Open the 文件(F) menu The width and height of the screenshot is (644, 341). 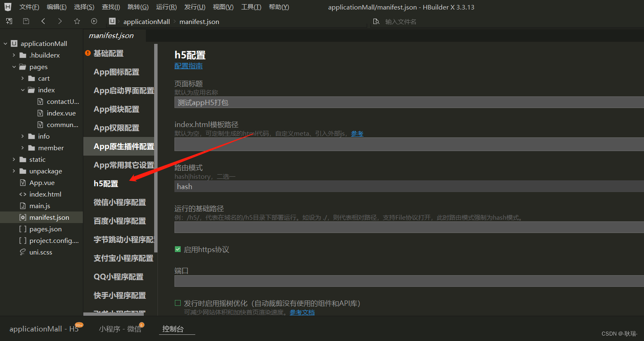tap(29, 7)
